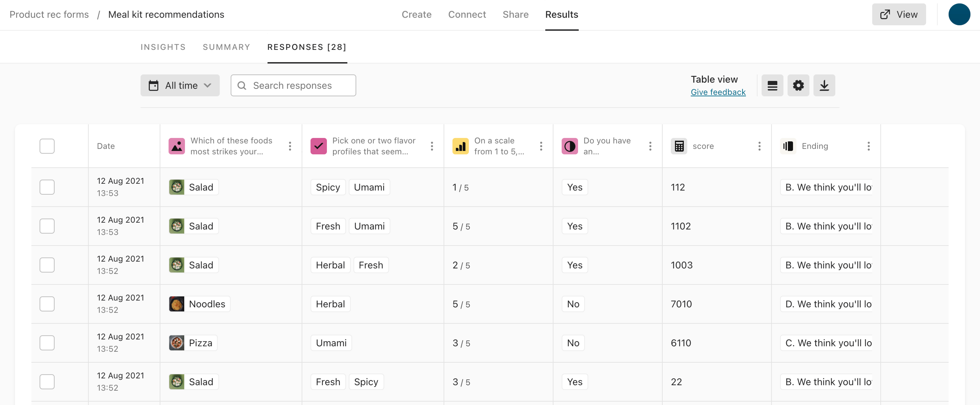
Task: Open options menu for 'Which of these foods' column
Action: pyautogui.click(x=290, y=146)
